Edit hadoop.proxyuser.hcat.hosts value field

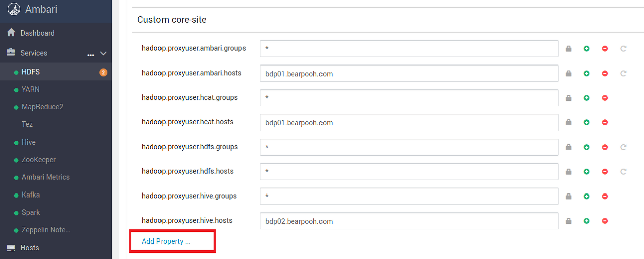click(409, 122)
